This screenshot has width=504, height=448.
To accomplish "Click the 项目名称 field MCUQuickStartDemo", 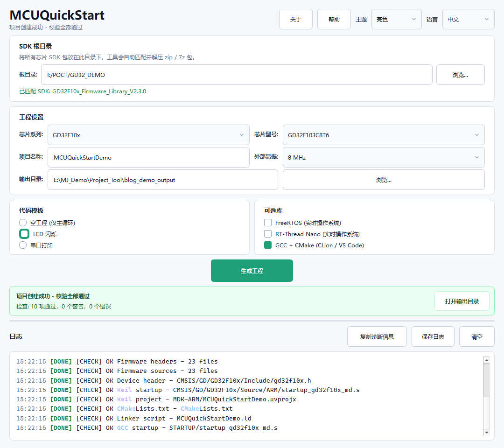I will tap(148, 157).
